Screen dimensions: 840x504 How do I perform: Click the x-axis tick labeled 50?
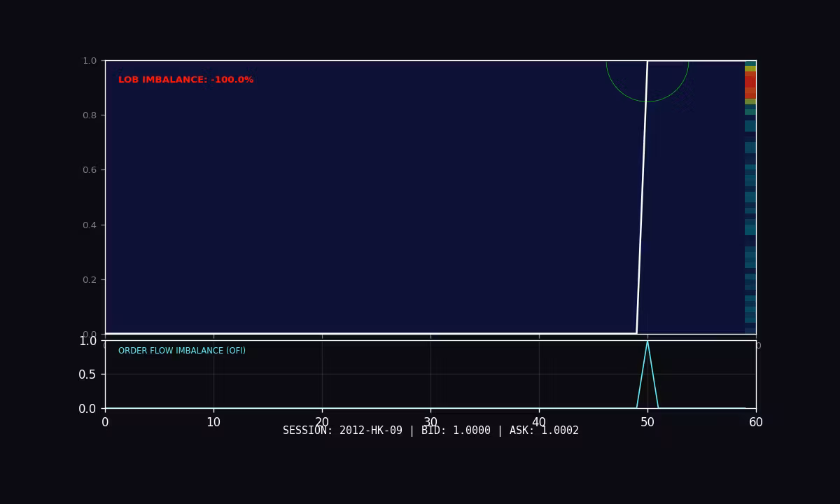click(647, 422)
